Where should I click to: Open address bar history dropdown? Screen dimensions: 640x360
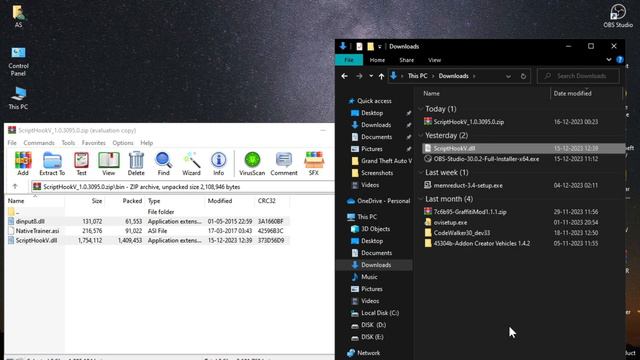click(508, 76)
